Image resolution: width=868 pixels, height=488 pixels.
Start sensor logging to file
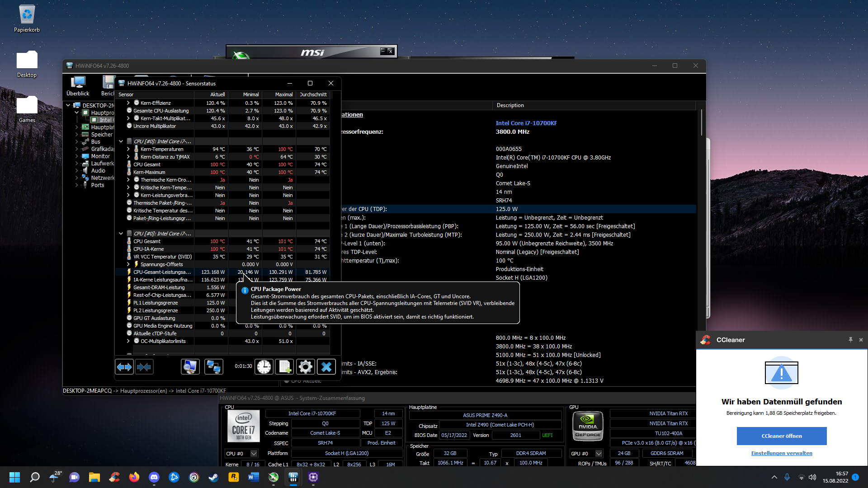pyautogui.click(x=285, y=367)
